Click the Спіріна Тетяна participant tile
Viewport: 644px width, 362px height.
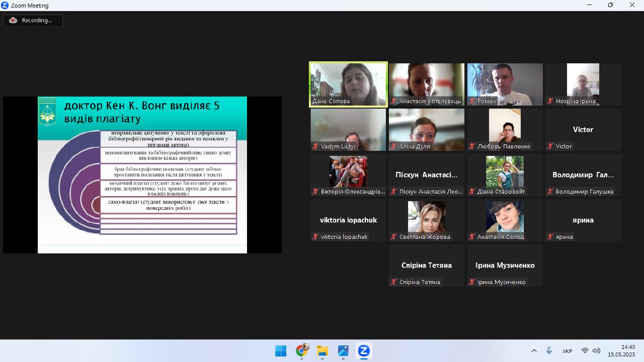pos(427,265)
